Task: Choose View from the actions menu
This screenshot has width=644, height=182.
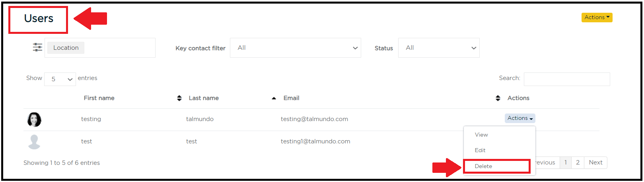Action: pyautogui.click(x=481, y=135)
